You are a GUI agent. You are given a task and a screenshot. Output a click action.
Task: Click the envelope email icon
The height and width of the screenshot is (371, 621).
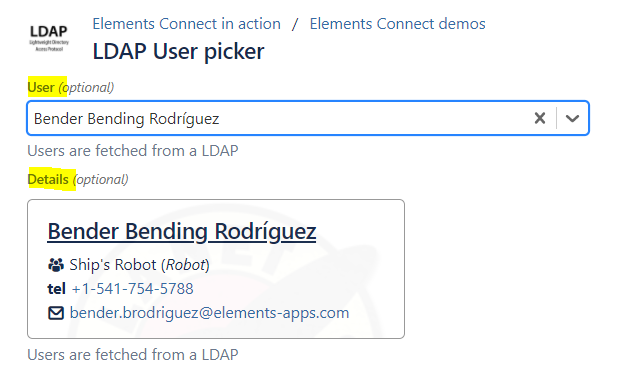pyautogui.click(x=56, y=313)
